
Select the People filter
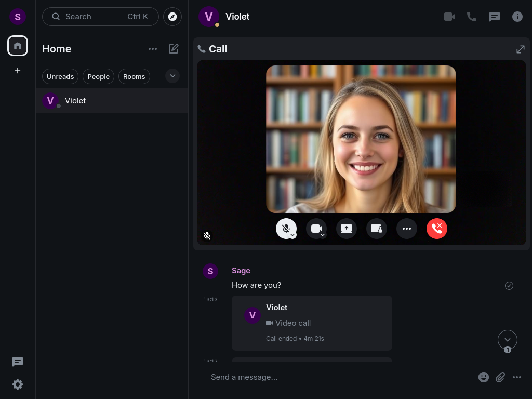tap(98, 76)
